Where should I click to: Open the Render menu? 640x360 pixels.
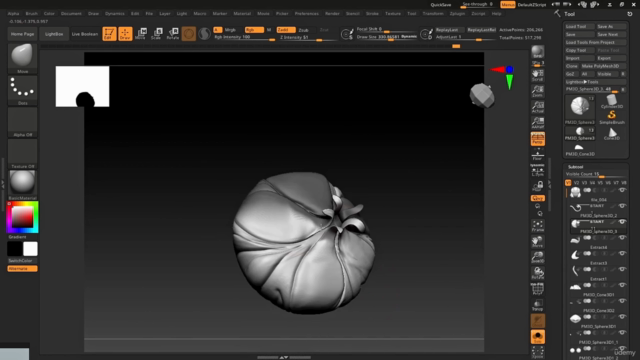point(332,13)
